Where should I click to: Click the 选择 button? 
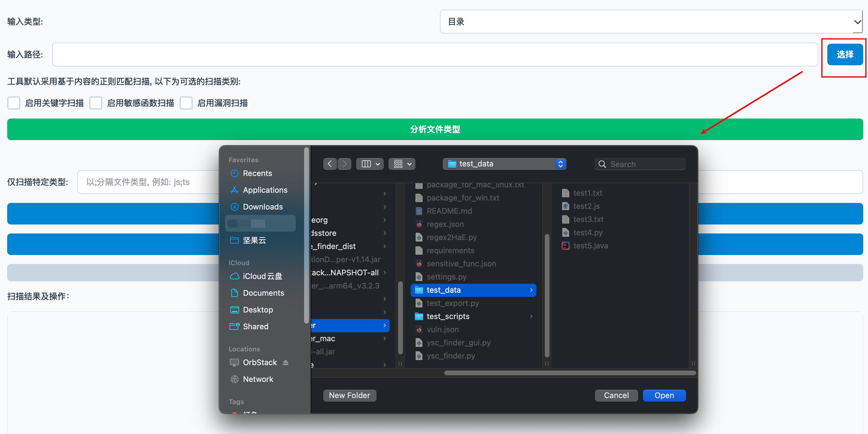tap(845, 54)
